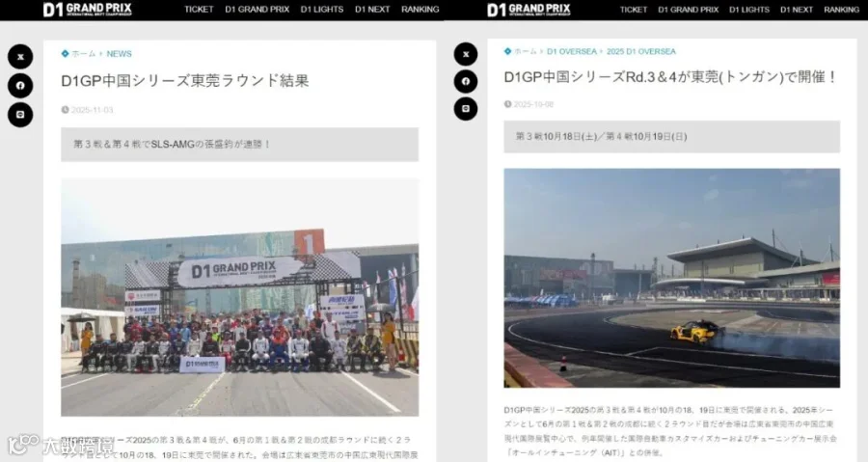The height and width of the screenshot is (462, 868).
Task: Click the D1 OVERSEA breadcrumb link
Action: 571,51
